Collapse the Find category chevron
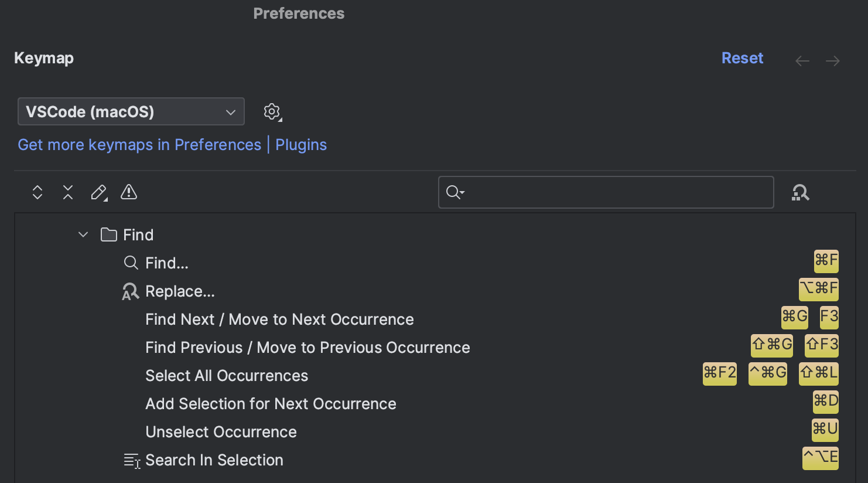 click(83, 234)
